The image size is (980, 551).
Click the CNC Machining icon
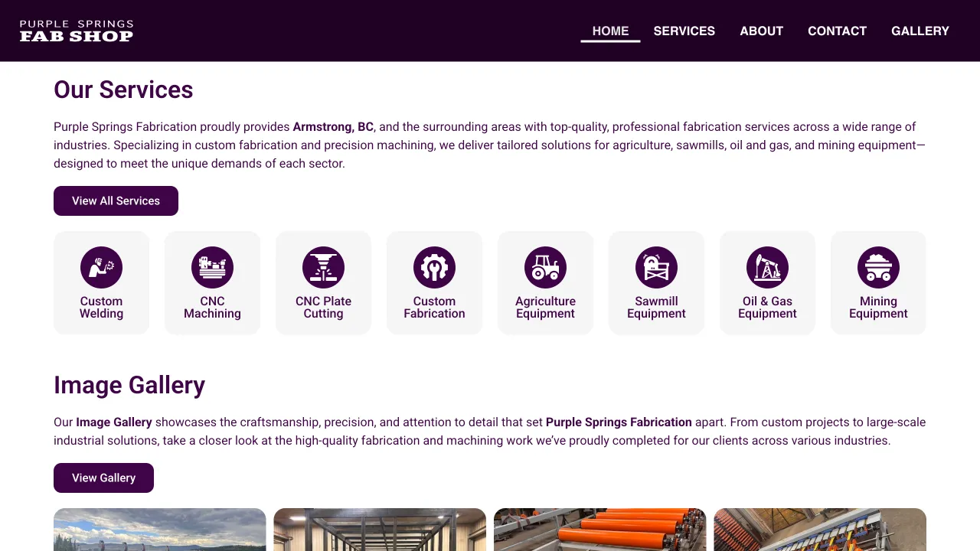coord(212,268)
